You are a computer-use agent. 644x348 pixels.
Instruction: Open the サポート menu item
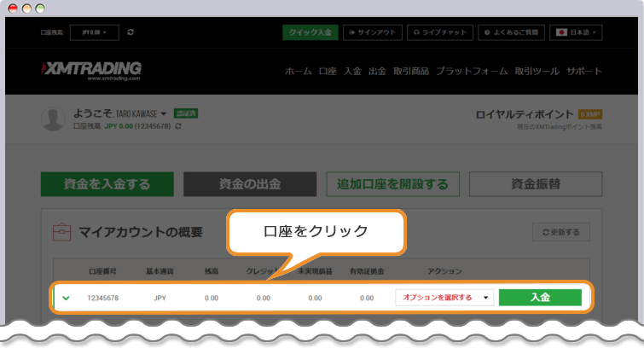pyautogui.click(x=584, y=72)
